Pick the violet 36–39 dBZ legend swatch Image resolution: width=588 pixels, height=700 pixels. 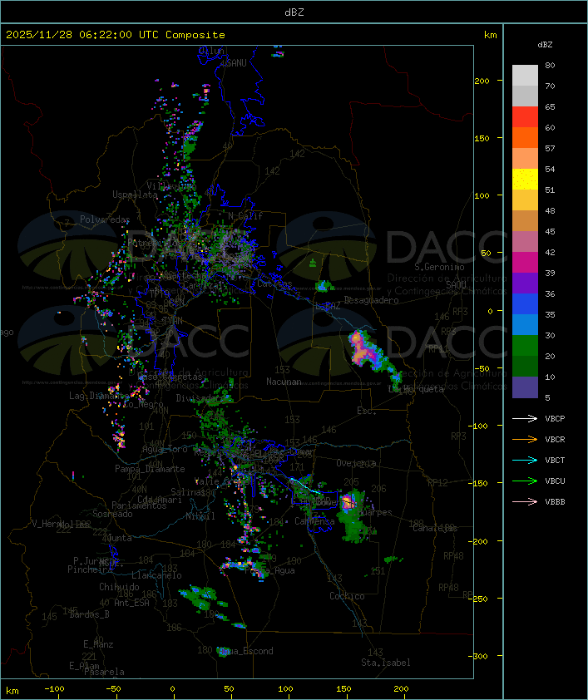525,283
